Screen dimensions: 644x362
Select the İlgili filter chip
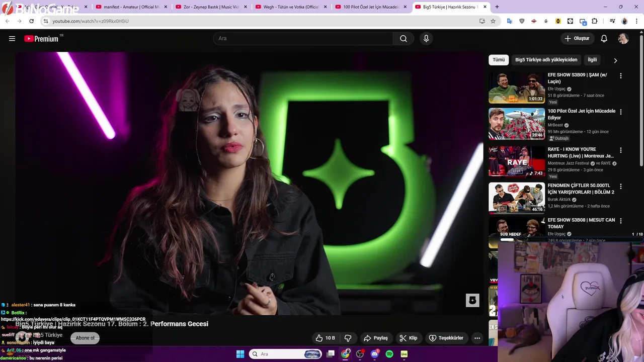click(x=592, y=60)
